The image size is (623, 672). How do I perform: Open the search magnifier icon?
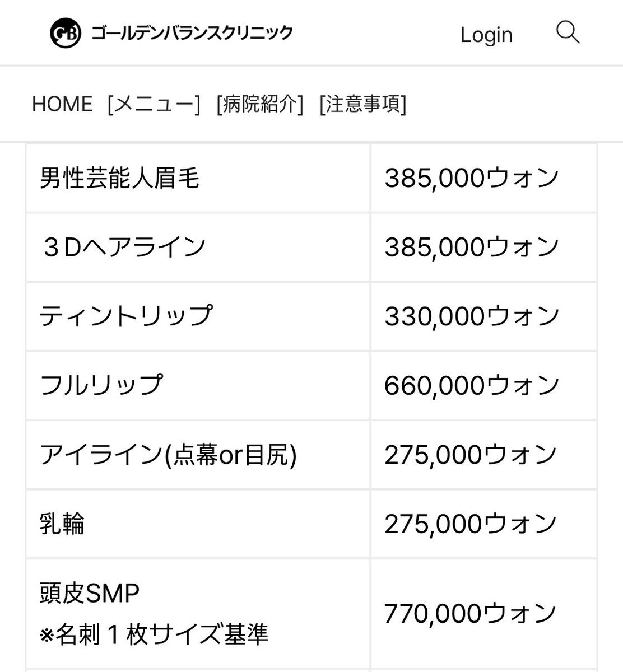[x=568, y=32]
